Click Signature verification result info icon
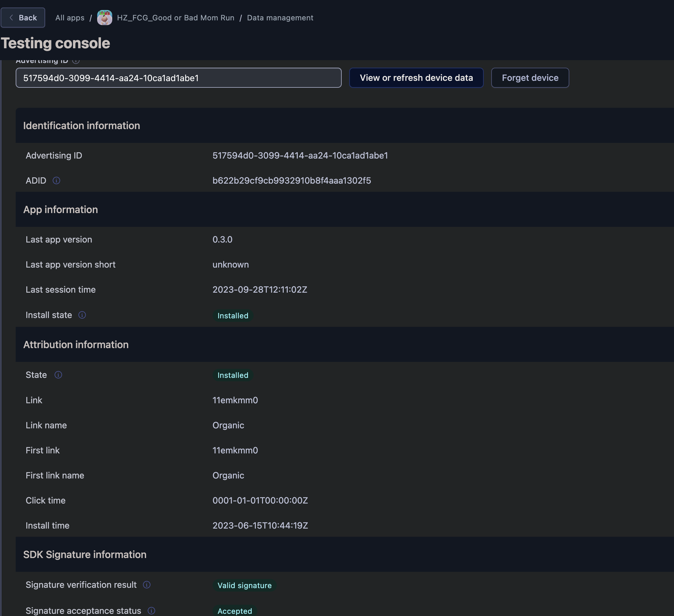The height and width of the screenshot is (616, 674). click(146, 585)
